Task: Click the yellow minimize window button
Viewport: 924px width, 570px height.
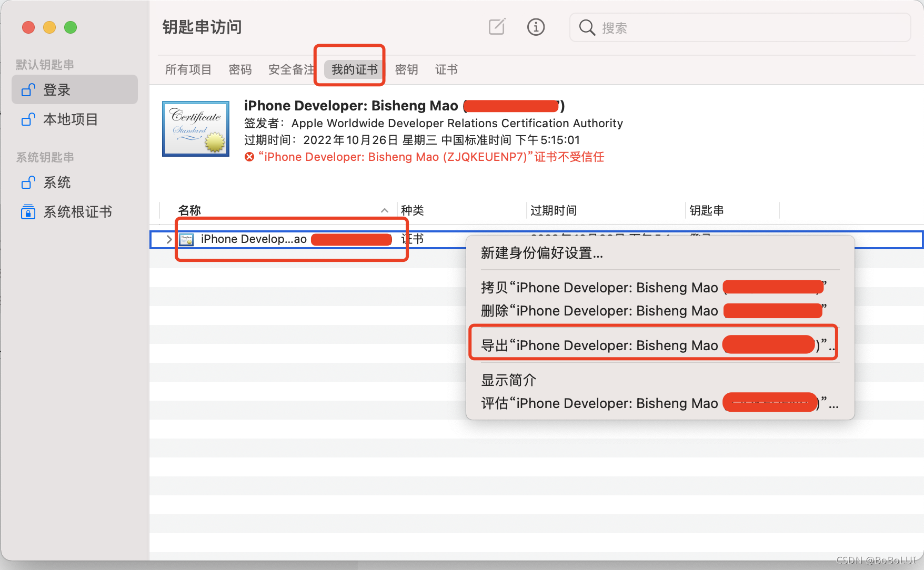Action: pyautogui.click(x=49, y=27)
